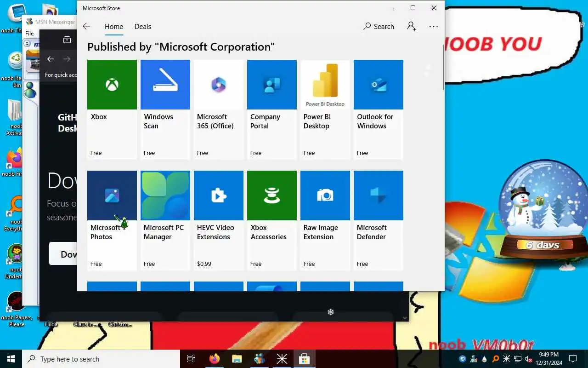
Task: Open the Windows Start menu
Action: tap(11, 359)
